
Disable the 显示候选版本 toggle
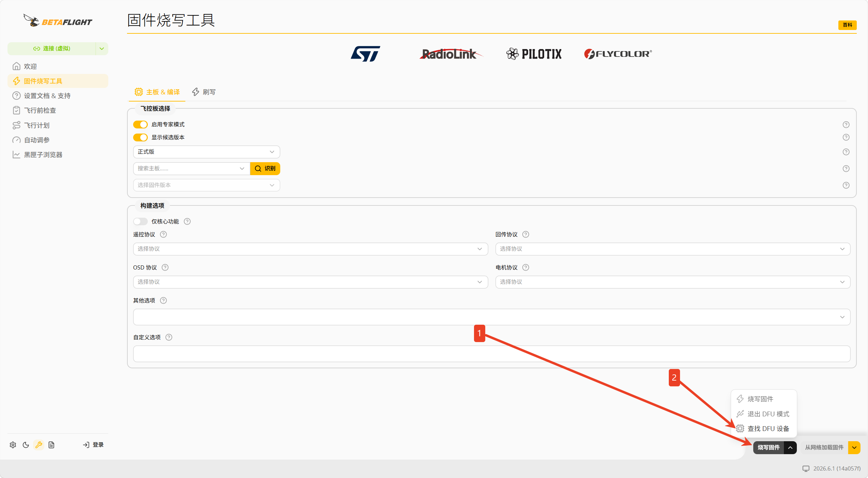pyautogui.click(x=140, y=137)
